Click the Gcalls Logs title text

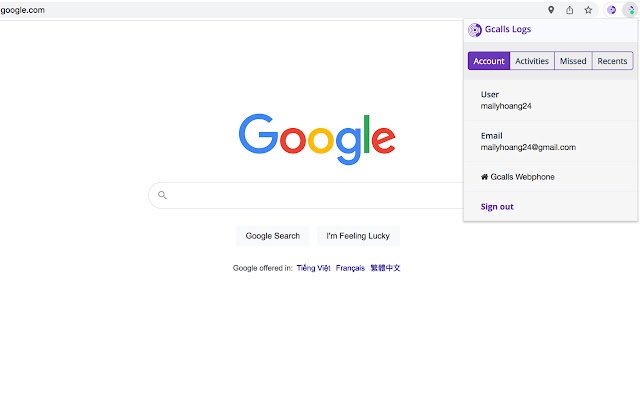pyautogui.click(x=508, y=29)
